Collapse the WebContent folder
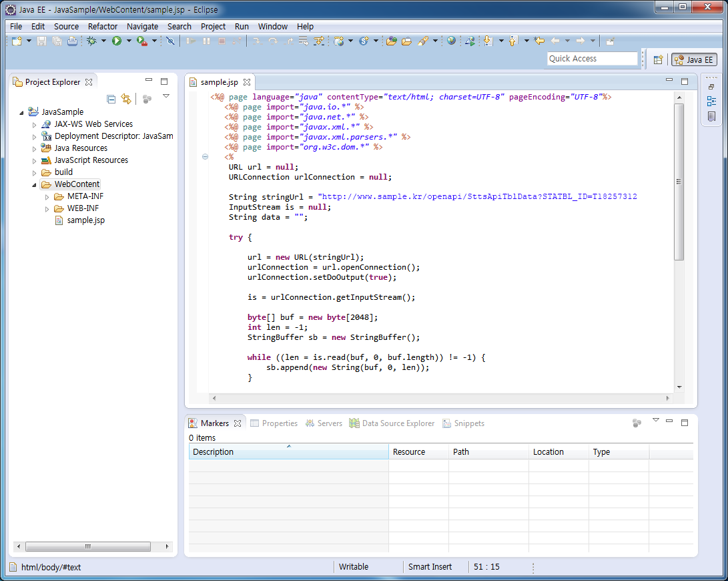The width and height of the screenshot is (728, 581). tap(34, 184)
